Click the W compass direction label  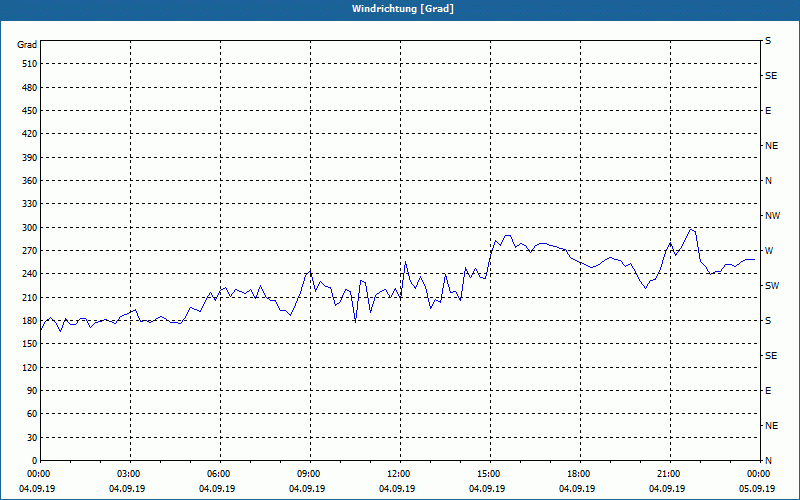pos(769,251)
